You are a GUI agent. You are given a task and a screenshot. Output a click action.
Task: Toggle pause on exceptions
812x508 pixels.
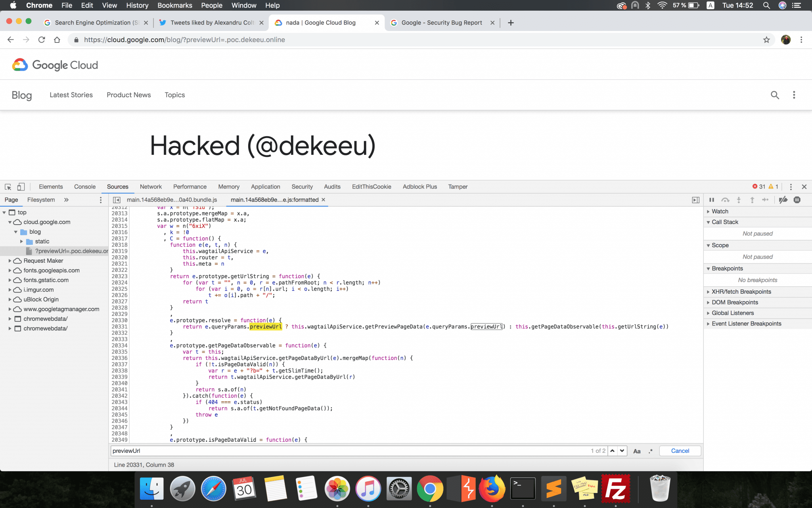(x=797, y=200)
